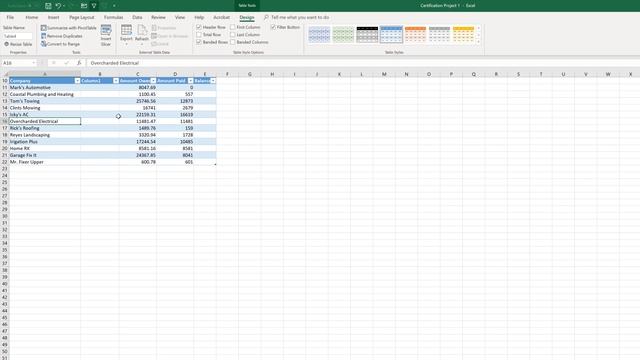Open Balance column filter dropdown
The image size is (640, 360).
[213, 81]
